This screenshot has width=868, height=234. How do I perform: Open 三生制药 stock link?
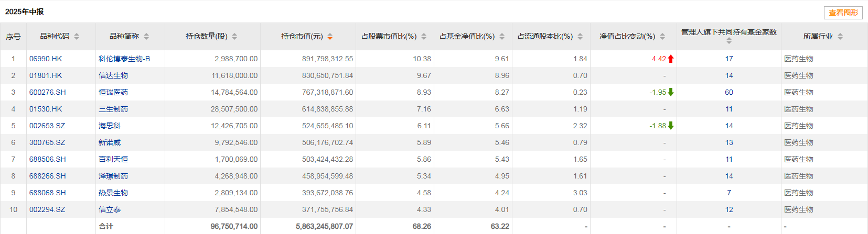pyautogui.click(x=113, y=109)
